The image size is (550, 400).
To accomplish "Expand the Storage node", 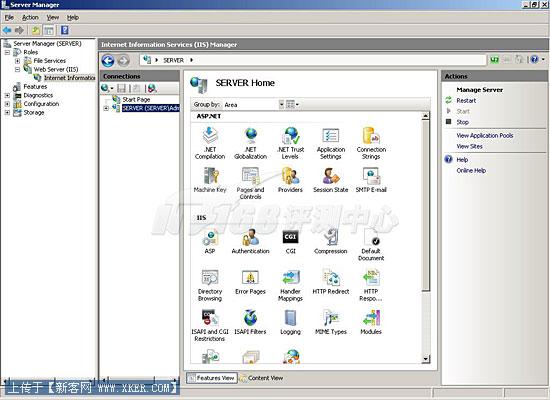I will pos(7,113).
